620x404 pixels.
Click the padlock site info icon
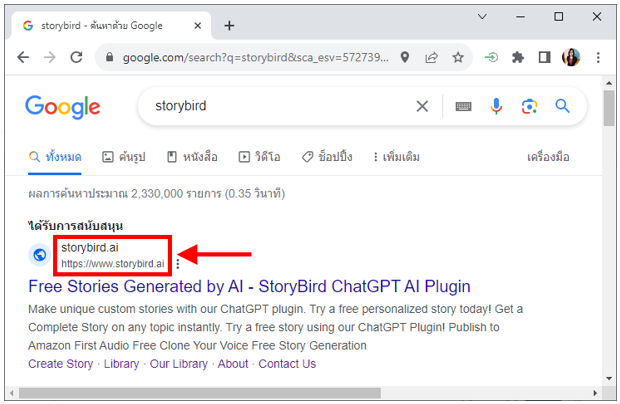tap(110, 58)
